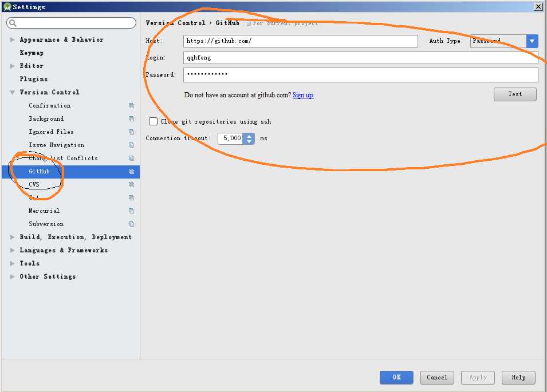The image size is (547, 392).
Task: Click the Password field
Action: (361, 74)
